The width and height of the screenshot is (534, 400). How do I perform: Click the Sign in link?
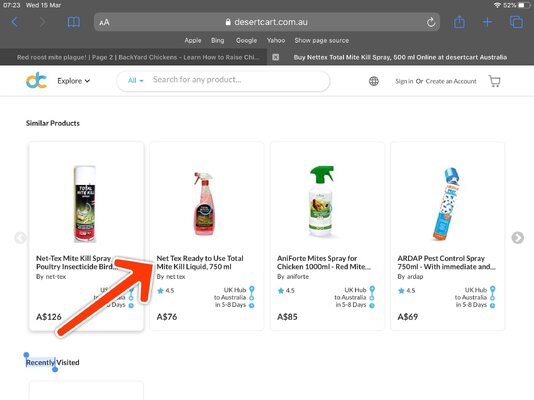click(404, 81)
